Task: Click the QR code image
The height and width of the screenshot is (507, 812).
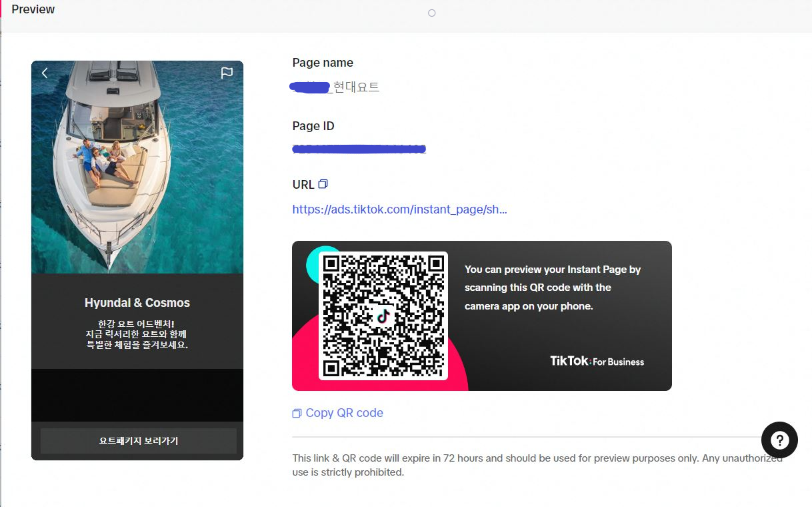Action: [x=383, y=316]
